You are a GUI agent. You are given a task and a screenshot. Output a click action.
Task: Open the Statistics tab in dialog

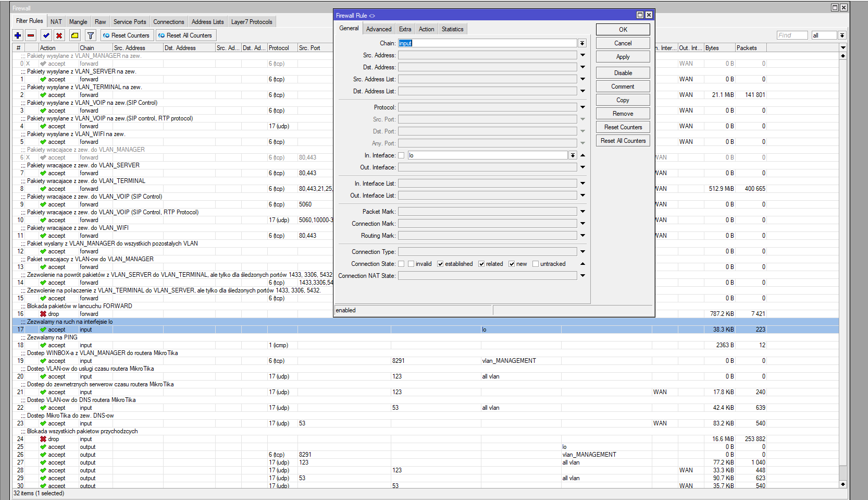pyautogui.click(x=452, y=29)
